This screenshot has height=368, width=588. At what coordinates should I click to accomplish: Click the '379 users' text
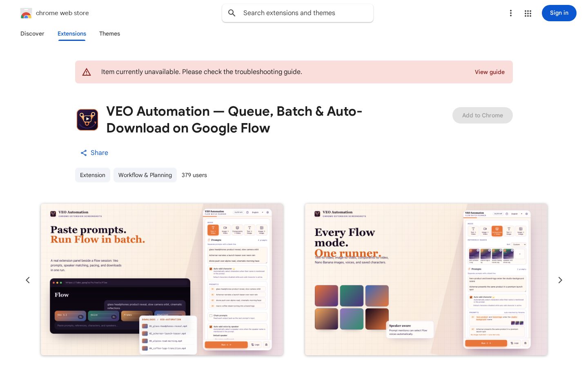point(194,175)
